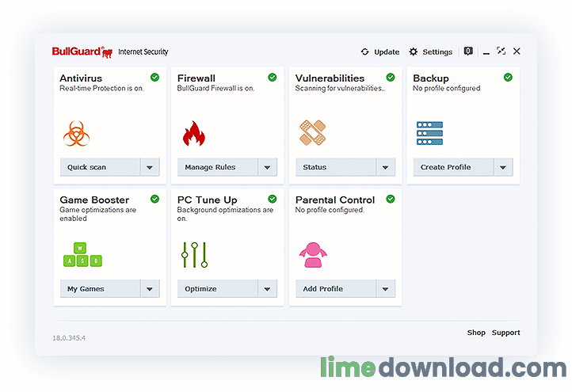Screen dimensions: 572x392
Task: Expand the Quick scan dropdown arrow
Action: coord(151,167)
